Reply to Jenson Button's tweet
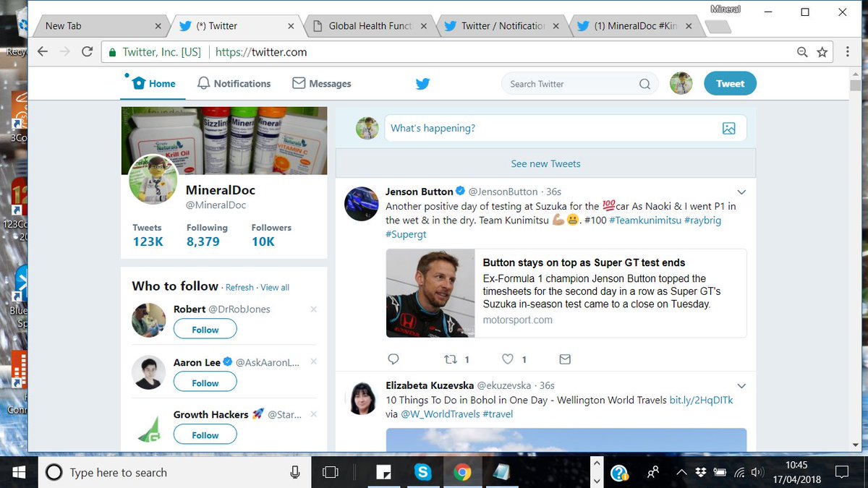 [x=393, y=359]
